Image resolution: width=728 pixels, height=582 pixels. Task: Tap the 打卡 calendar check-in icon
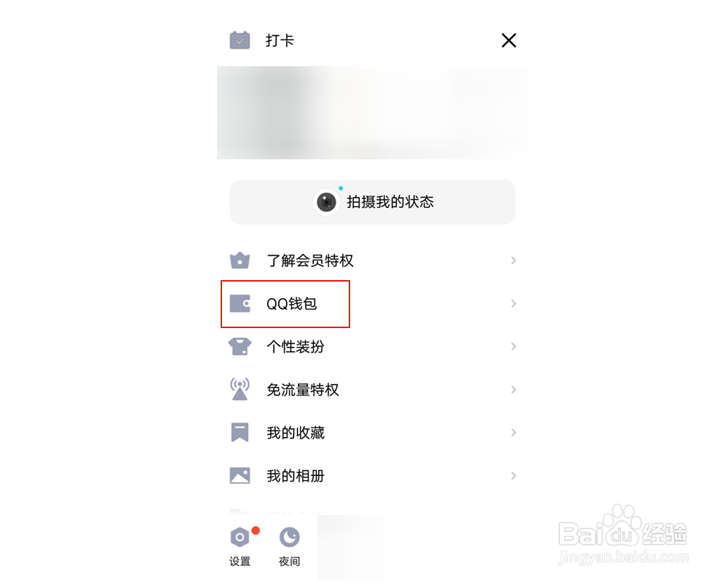[x=240, y=41]
